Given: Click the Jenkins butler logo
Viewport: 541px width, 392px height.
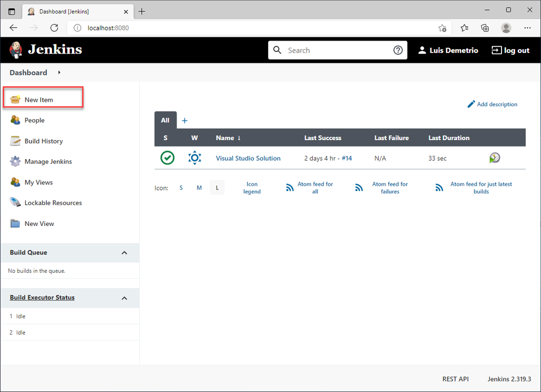Looking at the screenshot, I should coord(16,50).
